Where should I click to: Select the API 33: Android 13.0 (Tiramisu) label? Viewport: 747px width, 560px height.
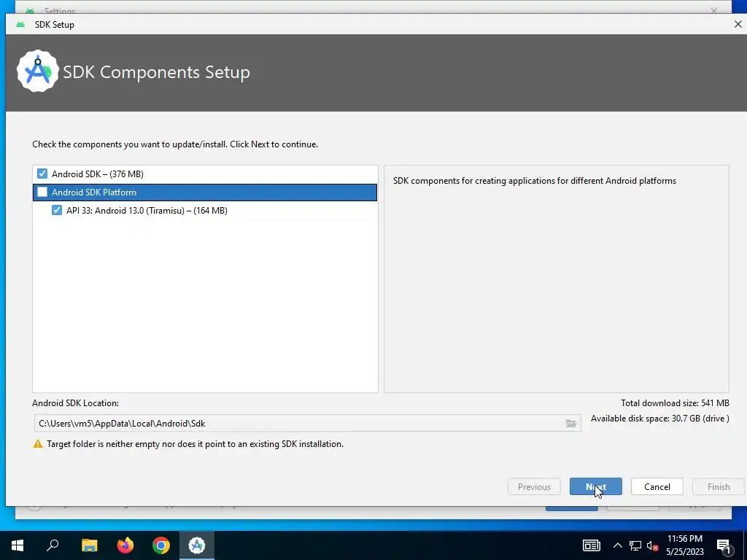(x=147, y=211)
